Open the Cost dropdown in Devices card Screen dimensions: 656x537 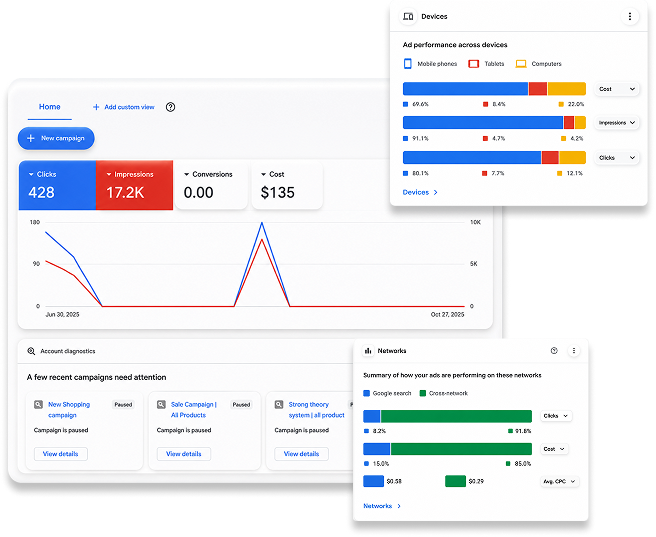[x=617, y=89]
